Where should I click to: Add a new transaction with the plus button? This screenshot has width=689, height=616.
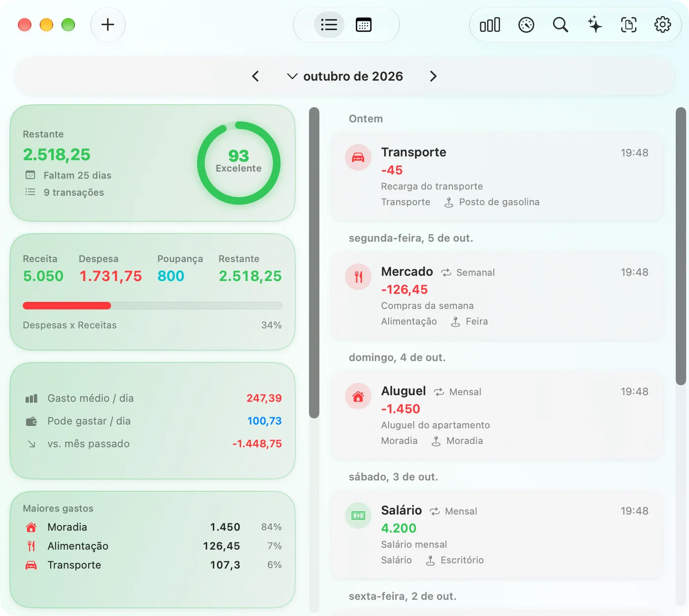tap(108, 25)
